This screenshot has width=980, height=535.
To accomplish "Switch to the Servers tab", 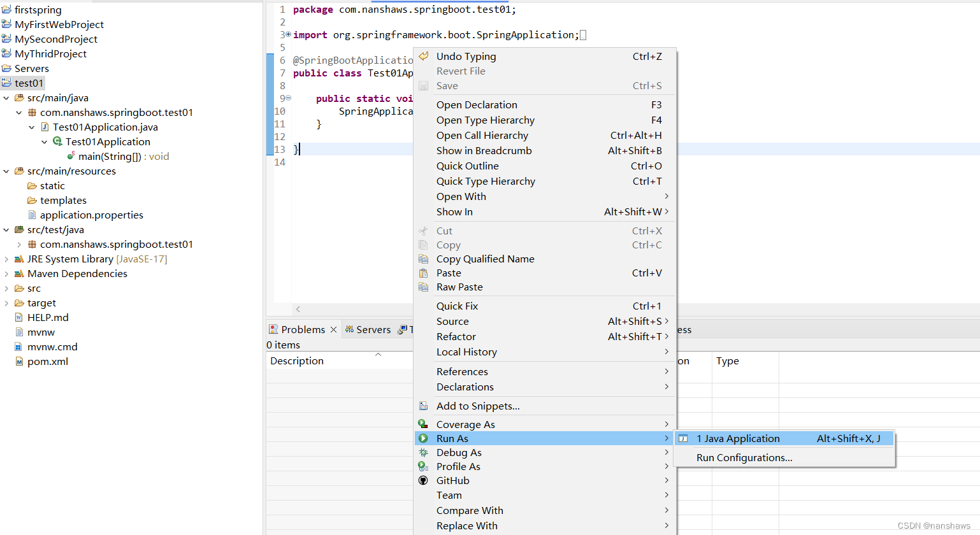I will [374, 329].
